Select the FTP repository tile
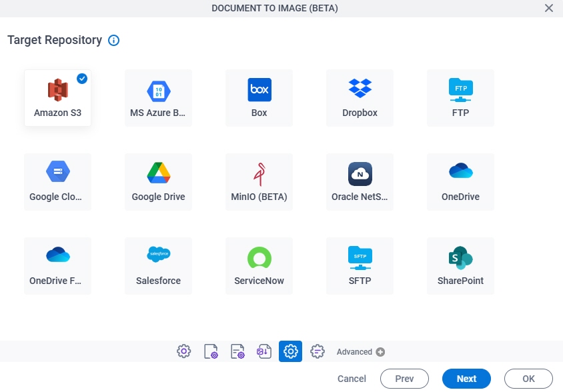Viewport: 563px width, 392px height. click(460, 97)
